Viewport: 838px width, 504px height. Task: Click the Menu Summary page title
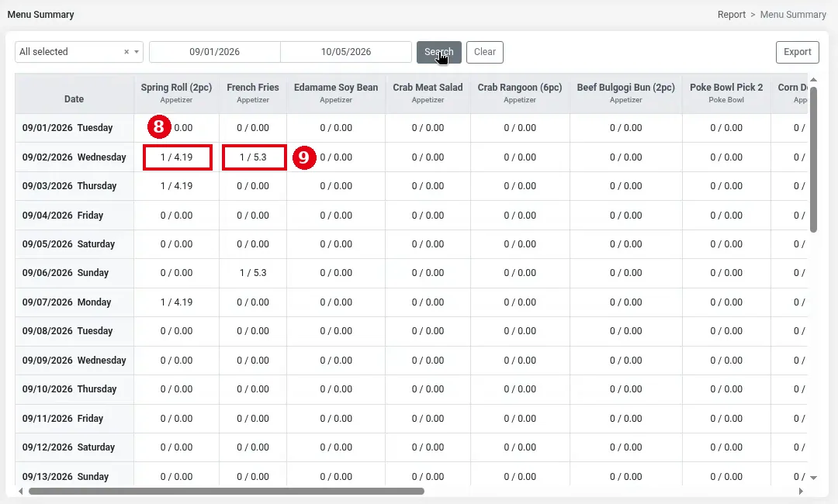point(40,15)
